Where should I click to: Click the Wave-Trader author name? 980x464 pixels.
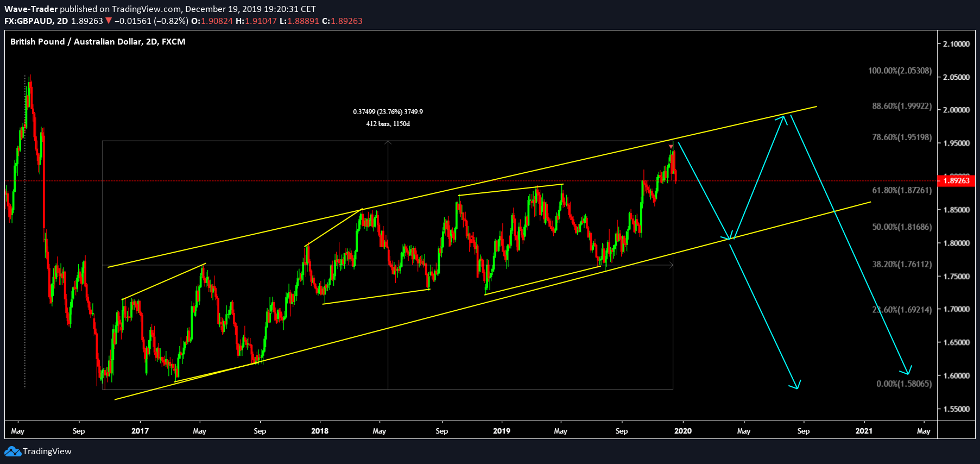tap(31, 9)
